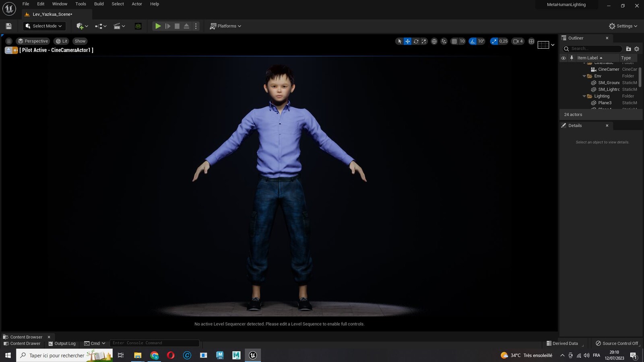The height and width of the screenshot is (362, 644).
Task: Toggle scale snapping icon
Action: click(494, 41)
